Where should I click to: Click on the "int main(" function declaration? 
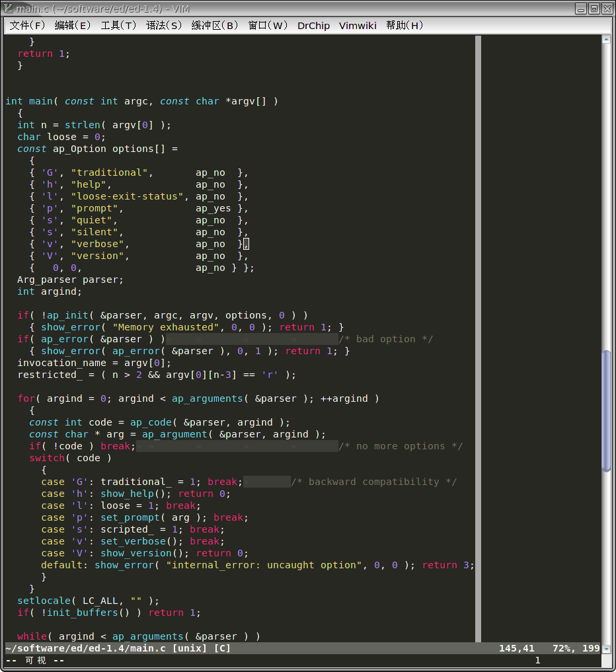tap(32, 101)
